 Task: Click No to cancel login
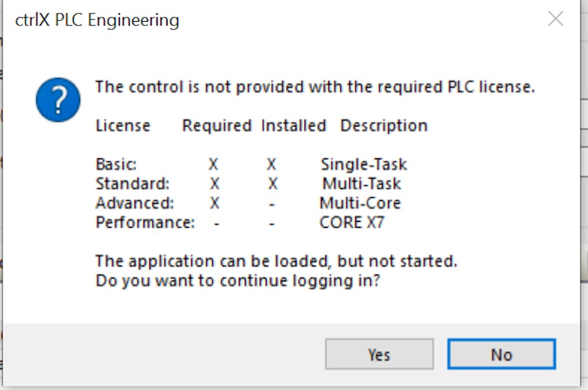tap(501, 354)
